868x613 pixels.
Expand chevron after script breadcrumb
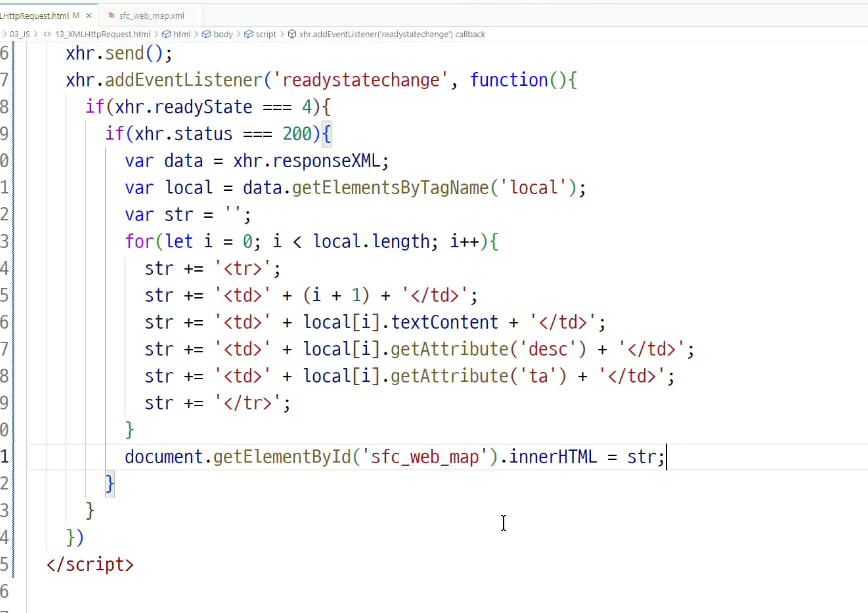click(x=281, y=34)
